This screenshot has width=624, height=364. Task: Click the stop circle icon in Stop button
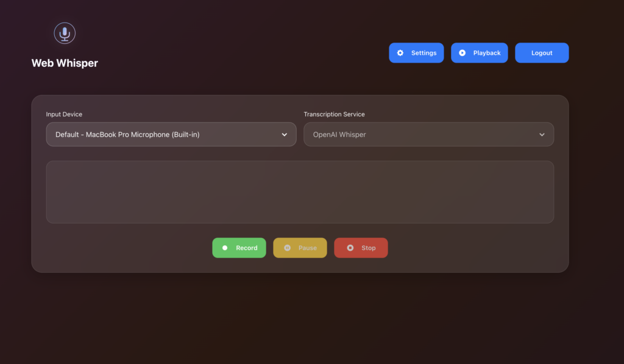[350, 248]
